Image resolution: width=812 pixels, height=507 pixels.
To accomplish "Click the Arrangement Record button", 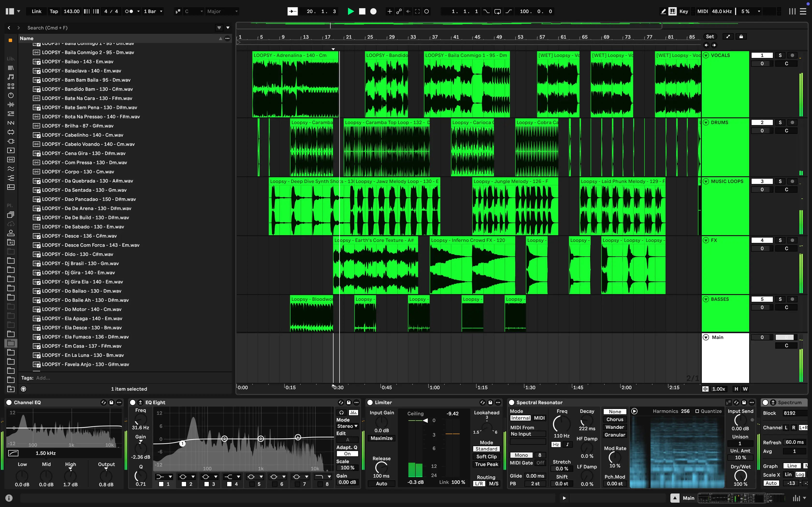I will click(x=373, y=11).
